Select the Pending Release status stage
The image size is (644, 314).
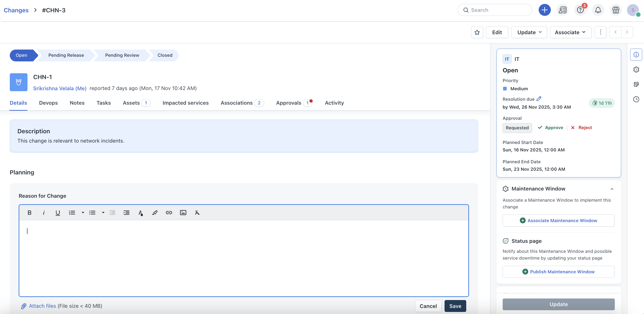pos(66,55)
